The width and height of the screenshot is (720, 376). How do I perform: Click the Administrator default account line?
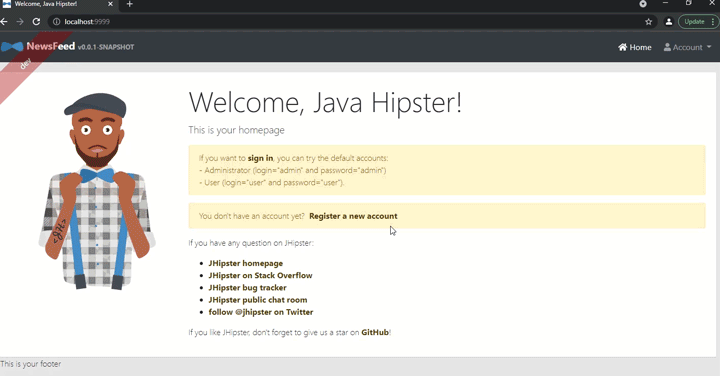point(292,170)
